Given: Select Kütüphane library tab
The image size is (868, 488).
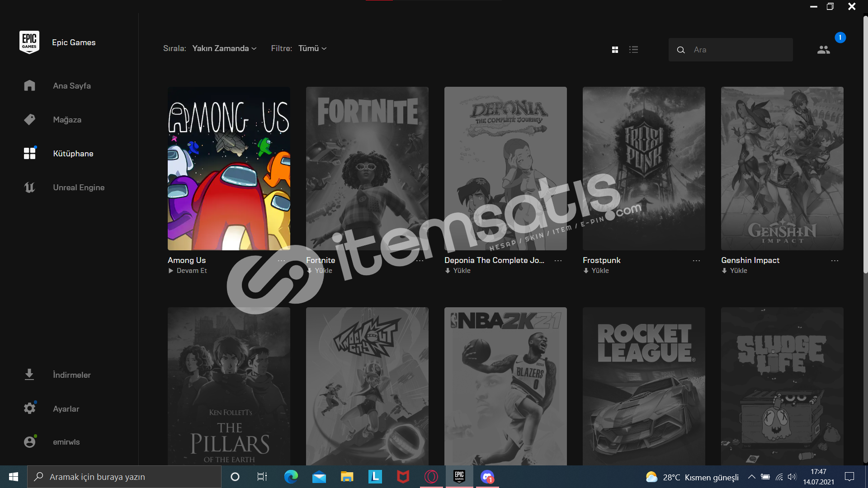Looking at the screenshot, I should (x=73, y=154).
